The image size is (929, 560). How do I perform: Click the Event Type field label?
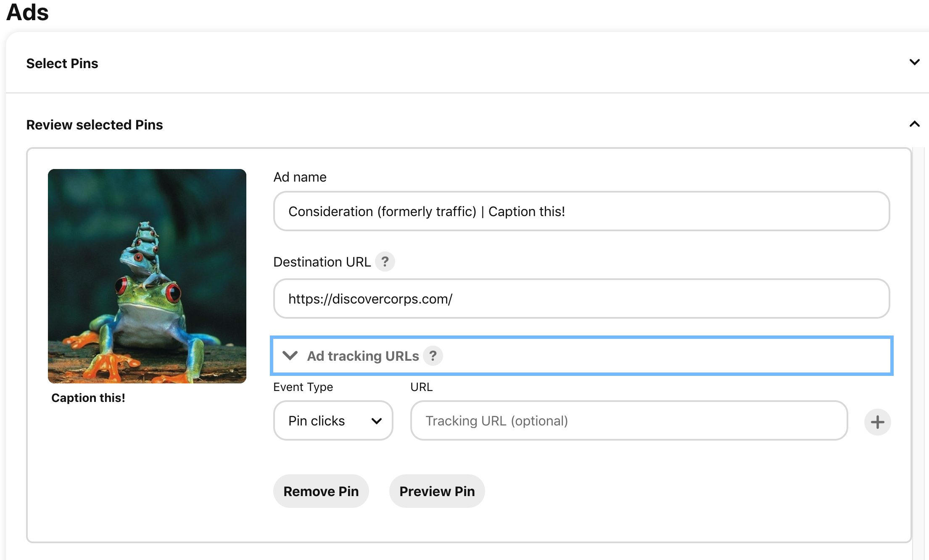tap(303, 387)
